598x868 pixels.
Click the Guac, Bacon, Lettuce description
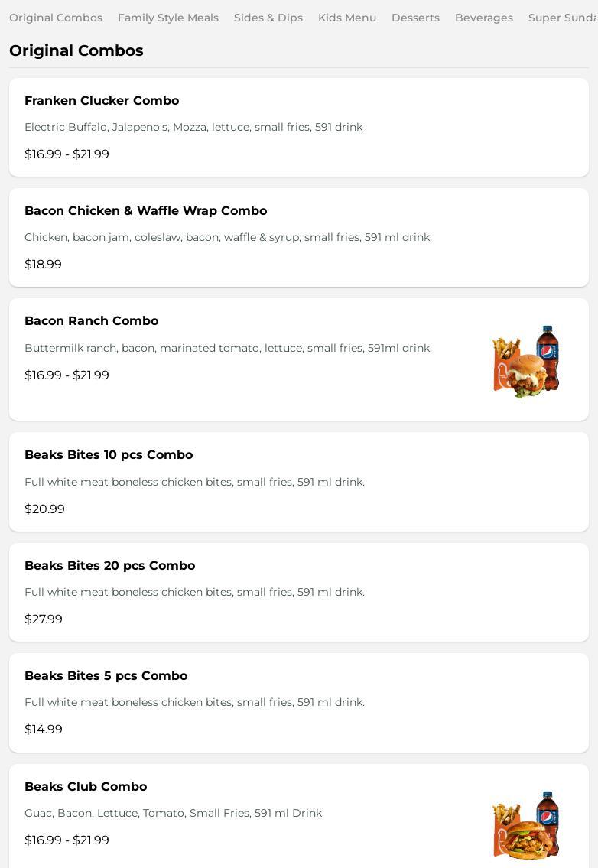click(x=173, y=814)
